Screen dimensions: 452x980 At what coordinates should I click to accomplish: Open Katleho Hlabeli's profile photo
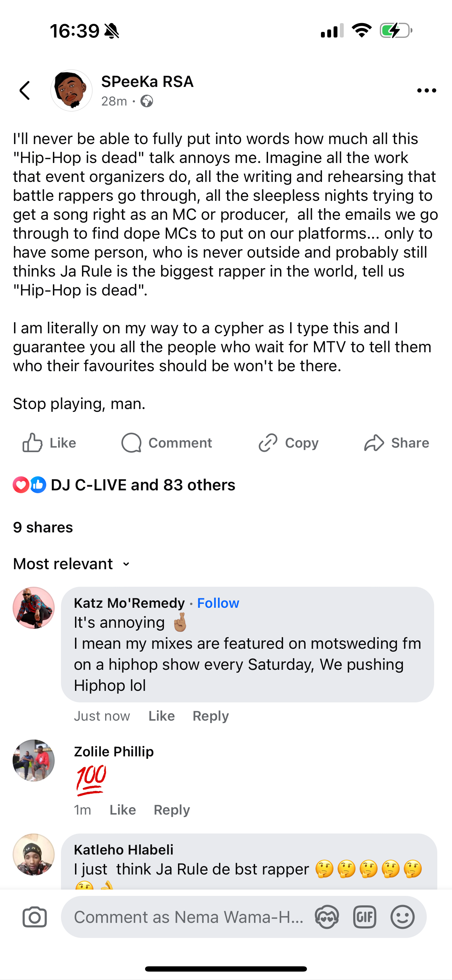pyautogui.click(x=34, y=854)
